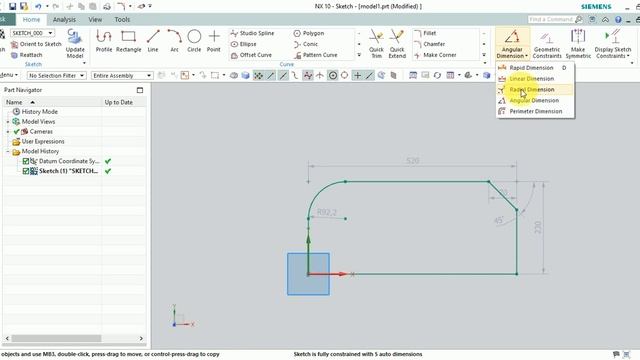Activate the Fillet tool
Image resolution: width=640 pixels, height=360 pixels.
tap(425, 33)
